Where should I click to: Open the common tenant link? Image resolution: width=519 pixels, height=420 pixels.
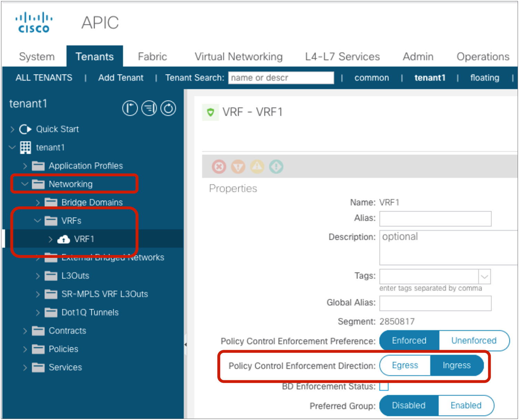point(372,78)
